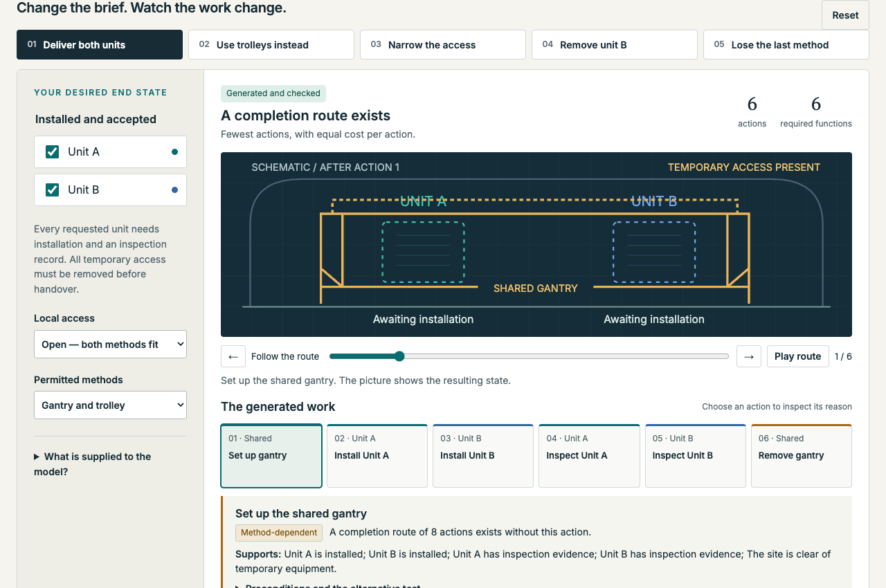Select the '02 Install Unit A' action card
This screenshot has width=886, height=588.
coord(377,456)
